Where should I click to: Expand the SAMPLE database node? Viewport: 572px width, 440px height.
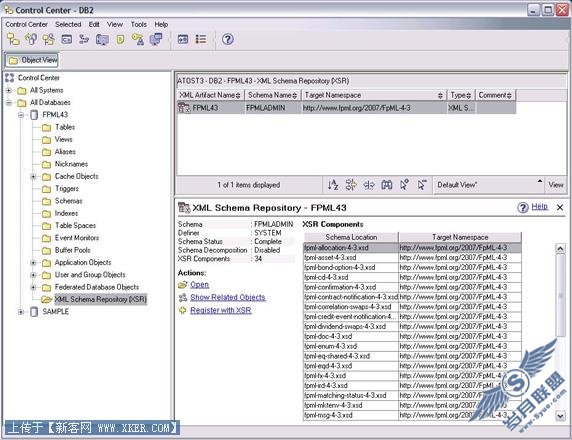click(21, 312)
